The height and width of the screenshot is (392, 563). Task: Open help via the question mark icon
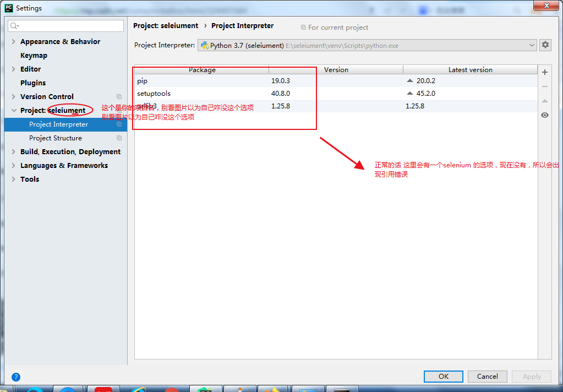(16, 377)
